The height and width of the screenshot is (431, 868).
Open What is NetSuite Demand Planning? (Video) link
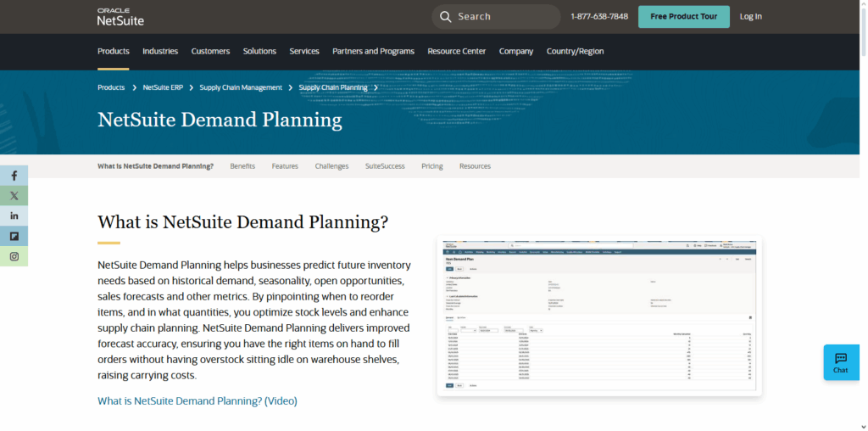[x=198, y=401]
